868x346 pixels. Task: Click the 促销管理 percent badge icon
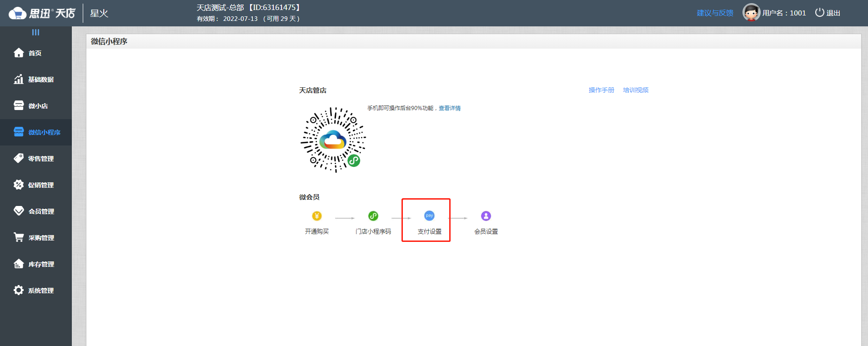point(19,185)
